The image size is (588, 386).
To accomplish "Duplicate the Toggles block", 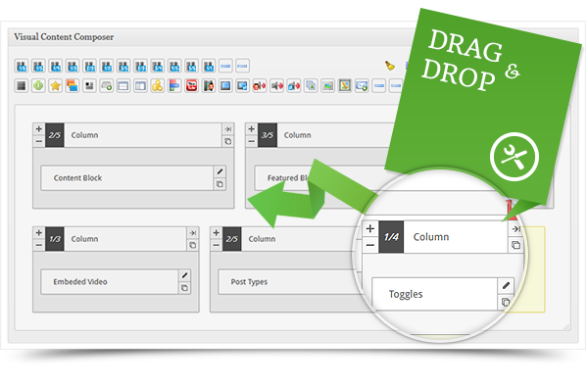I will (506, 302).
